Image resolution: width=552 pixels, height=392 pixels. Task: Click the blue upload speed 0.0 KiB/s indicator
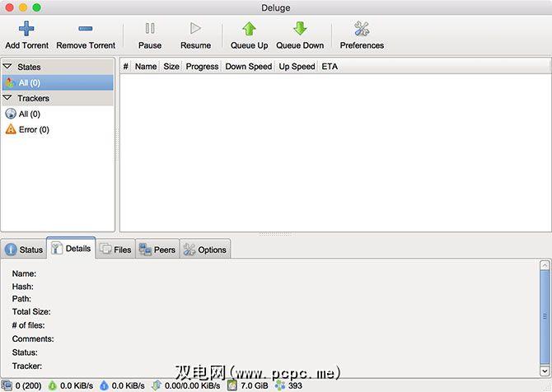pos(122,385)
